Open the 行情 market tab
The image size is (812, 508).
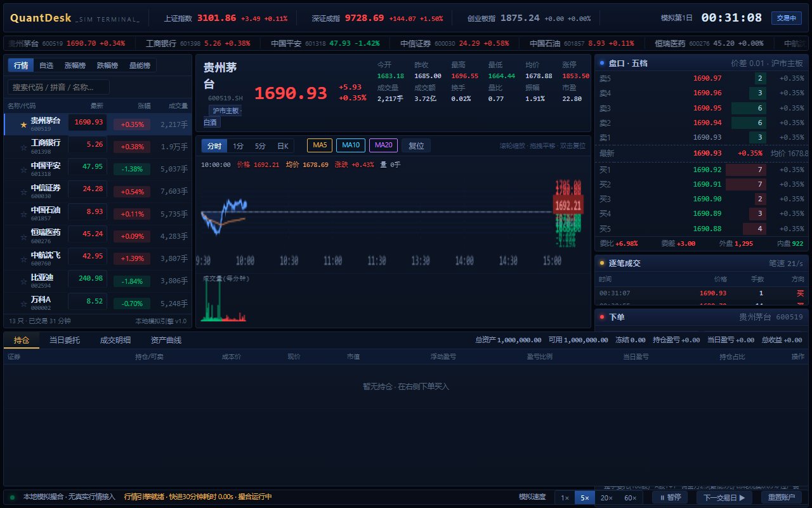point(21,65)
